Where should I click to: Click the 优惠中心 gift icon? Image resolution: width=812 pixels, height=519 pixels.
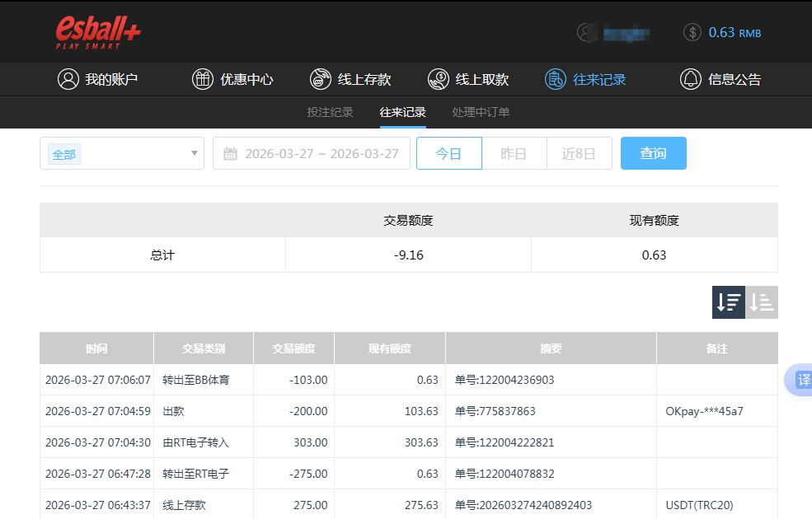[x=202, y=79]
